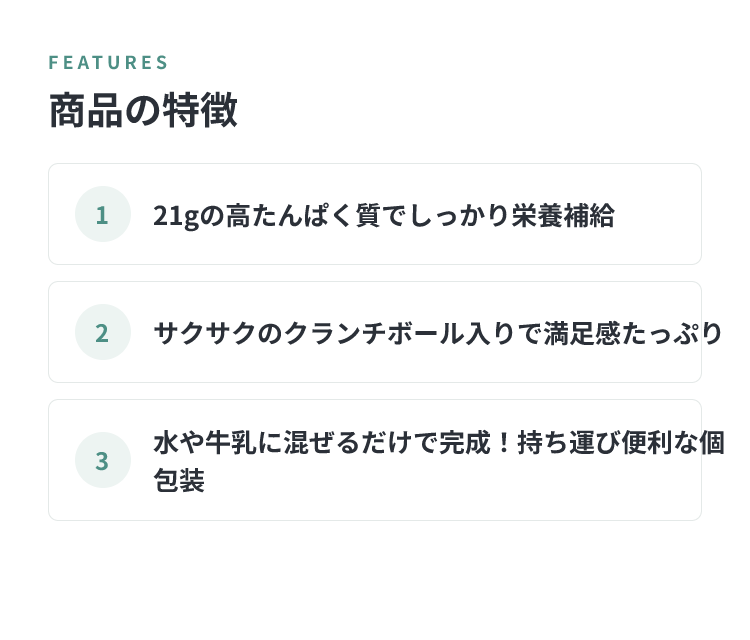This screenshot has height=640, width=750.
Task: Click the 完成！ text in feature three
Action: pos(476,442)
